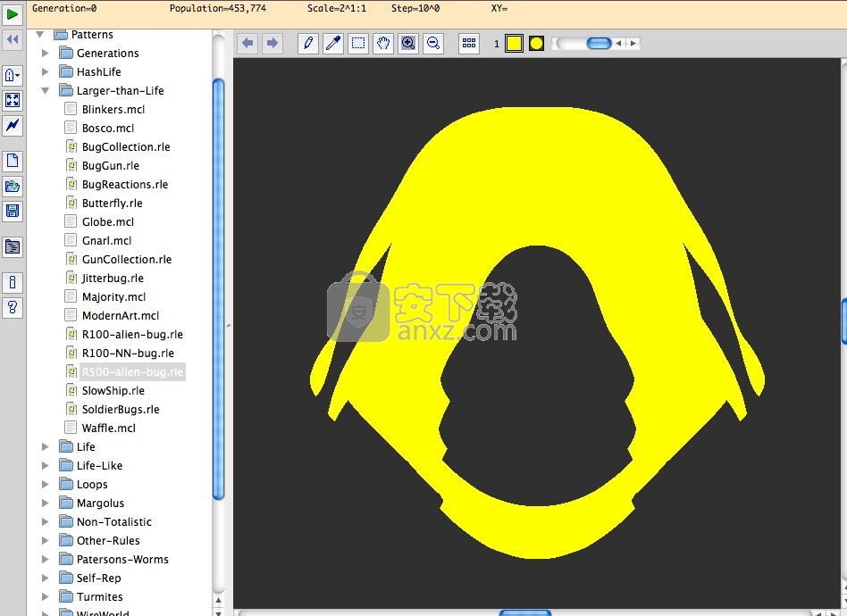This screenshot has width=847, height=616.
Task: Create a new pattern document
Action: pos(13,161)
